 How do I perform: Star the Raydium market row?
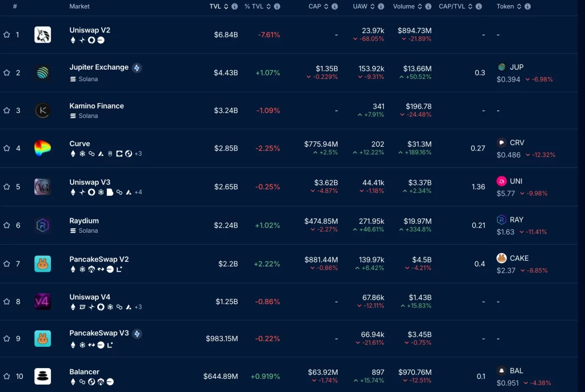7,225
